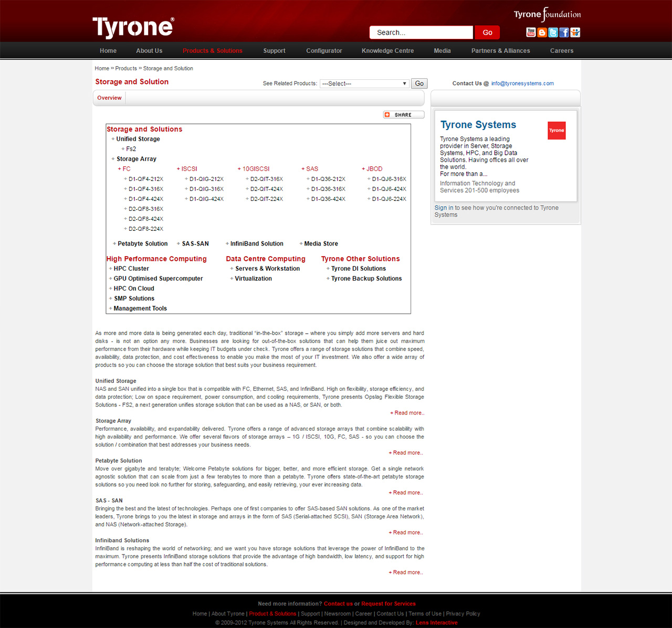
Task: Go to Products breadcrumb link
Action: pyautogui.click(x=126, y=69)
